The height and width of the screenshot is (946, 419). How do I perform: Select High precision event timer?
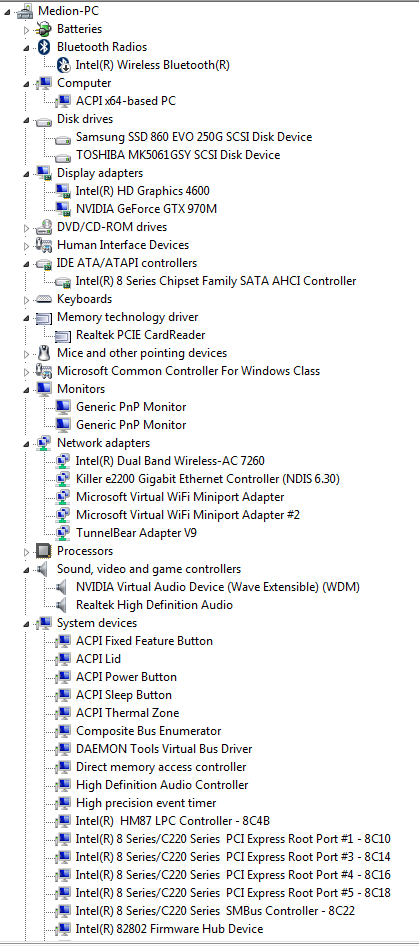point(146,803)
